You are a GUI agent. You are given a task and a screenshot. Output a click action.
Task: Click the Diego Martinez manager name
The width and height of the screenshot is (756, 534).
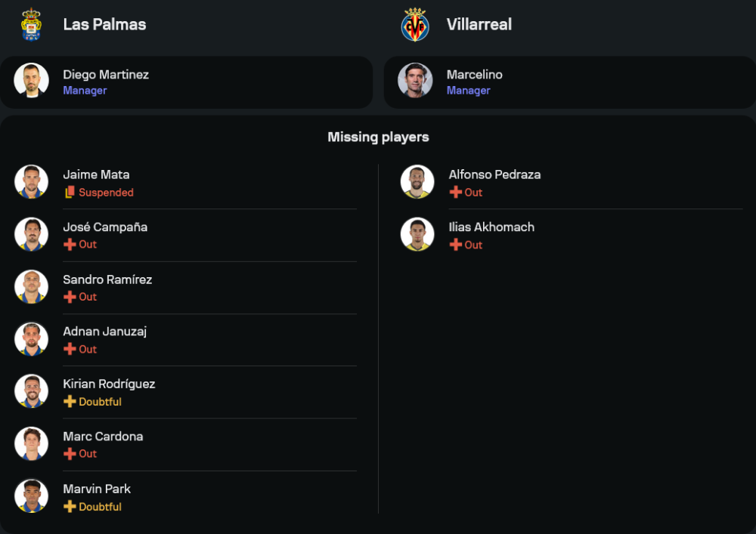[106, 75]
